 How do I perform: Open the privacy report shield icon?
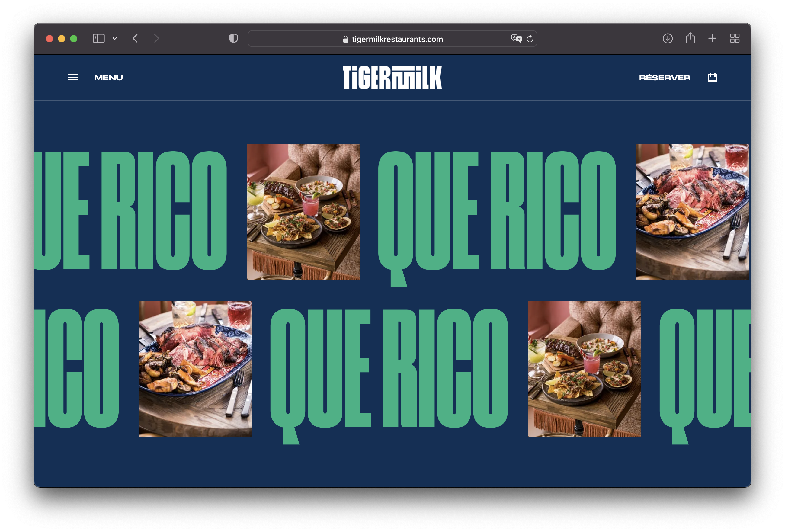pos(233,39)
